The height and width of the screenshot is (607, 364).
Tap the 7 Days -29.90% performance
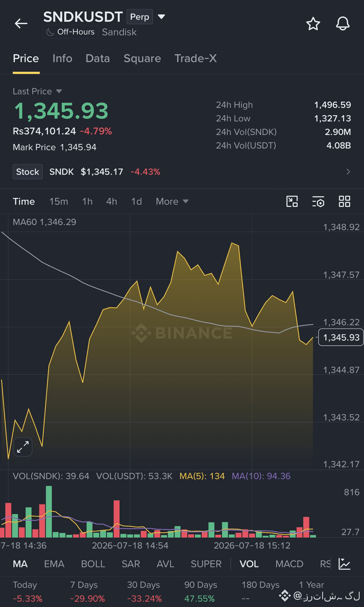(x=87, y=592)
